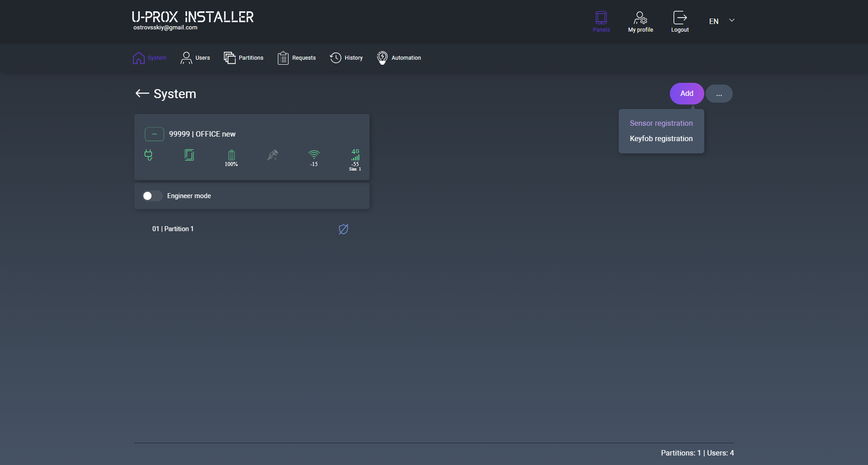Click the battery 100% status icon
868x465 pixels.
point(231,157)
